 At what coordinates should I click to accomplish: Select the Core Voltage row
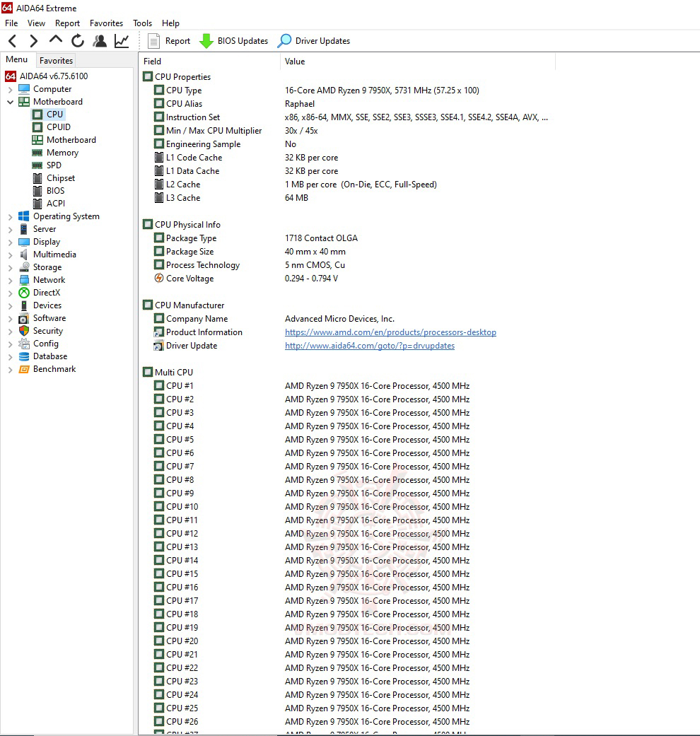pos(347,279)
